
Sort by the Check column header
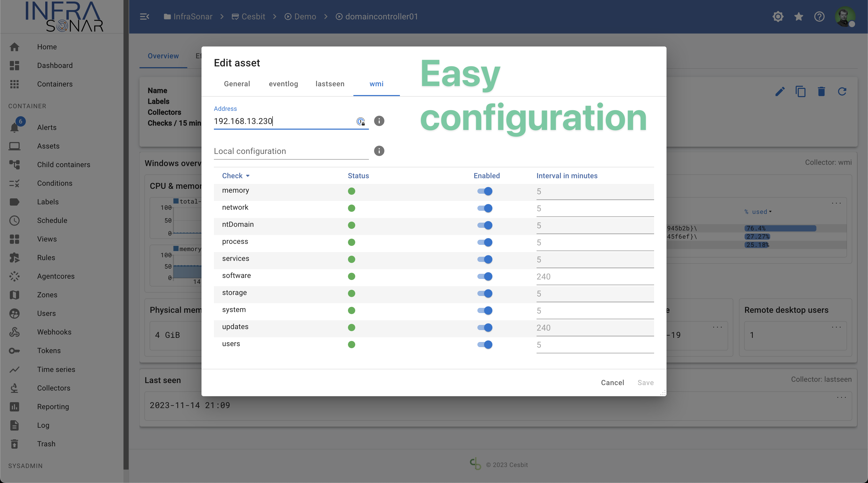pos(236,176)
